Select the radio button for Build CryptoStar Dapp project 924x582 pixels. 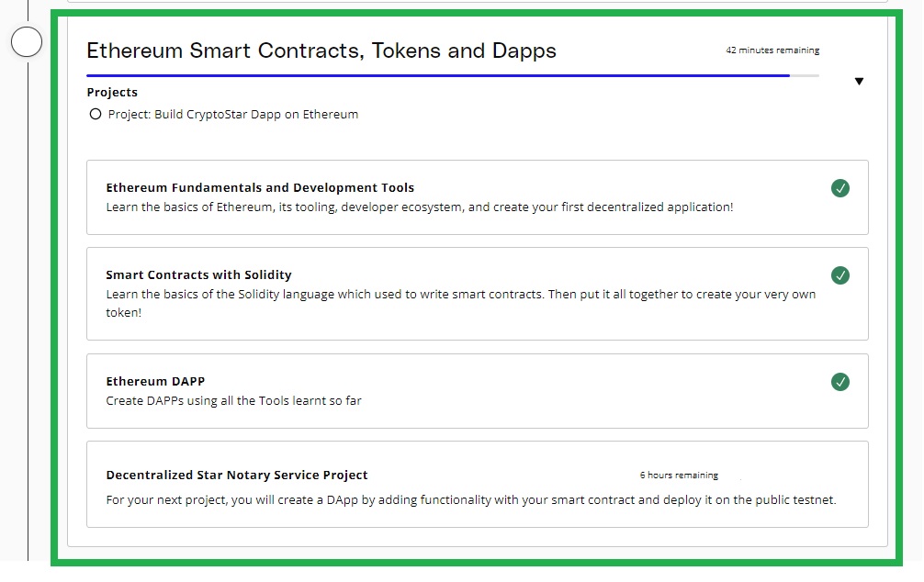click(96, 114)
